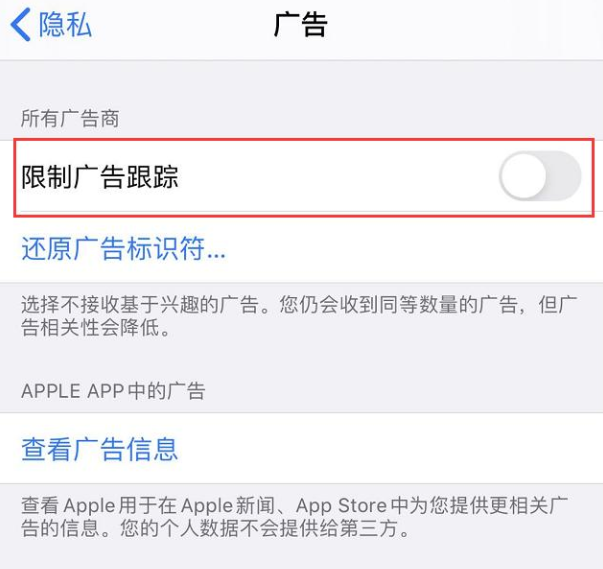Click the gray track of the tracking switch

point(565,176)
